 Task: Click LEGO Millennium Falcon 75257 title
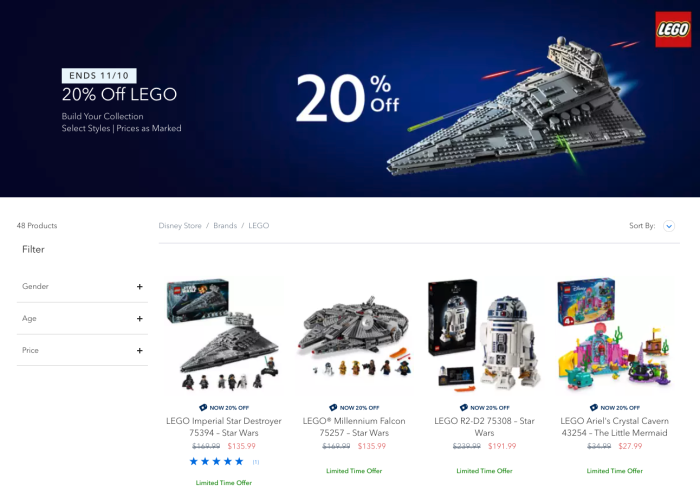[354, 427]
